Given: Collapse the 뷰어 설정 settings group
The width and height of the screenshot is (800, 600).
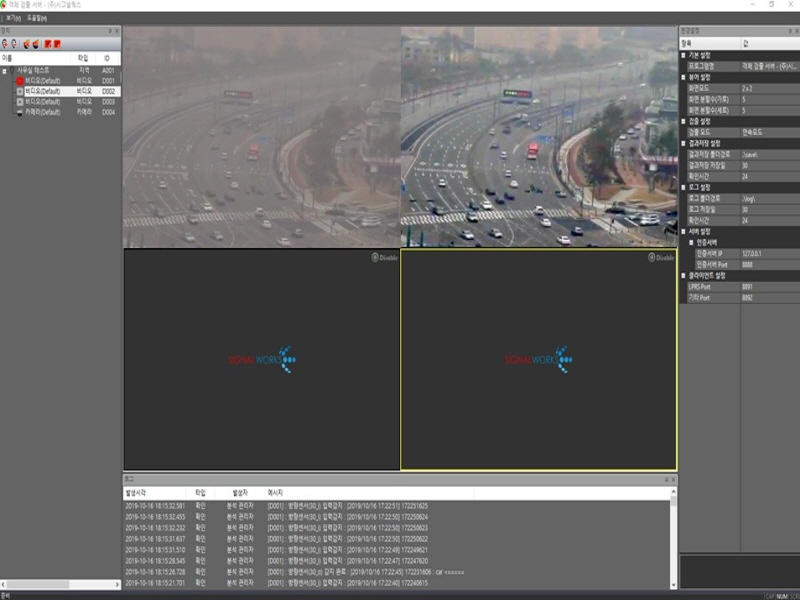Looking at the screenshot, I should point(684,78).
